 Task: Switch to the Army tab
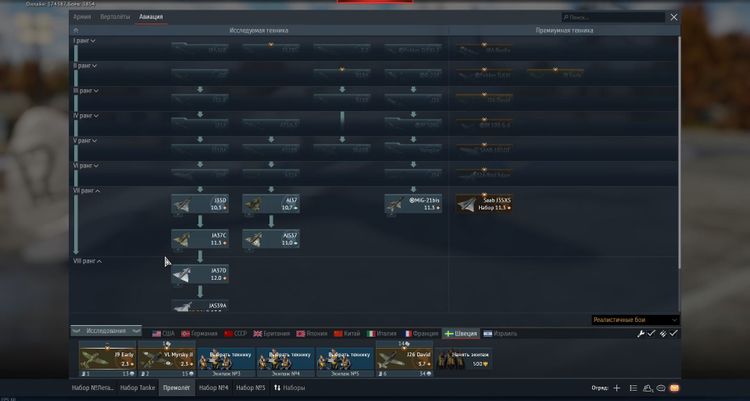82,17
